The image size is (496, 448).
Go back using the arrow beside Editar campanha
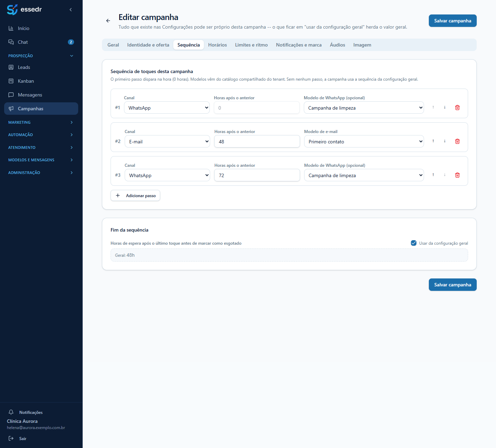[108, 21]
